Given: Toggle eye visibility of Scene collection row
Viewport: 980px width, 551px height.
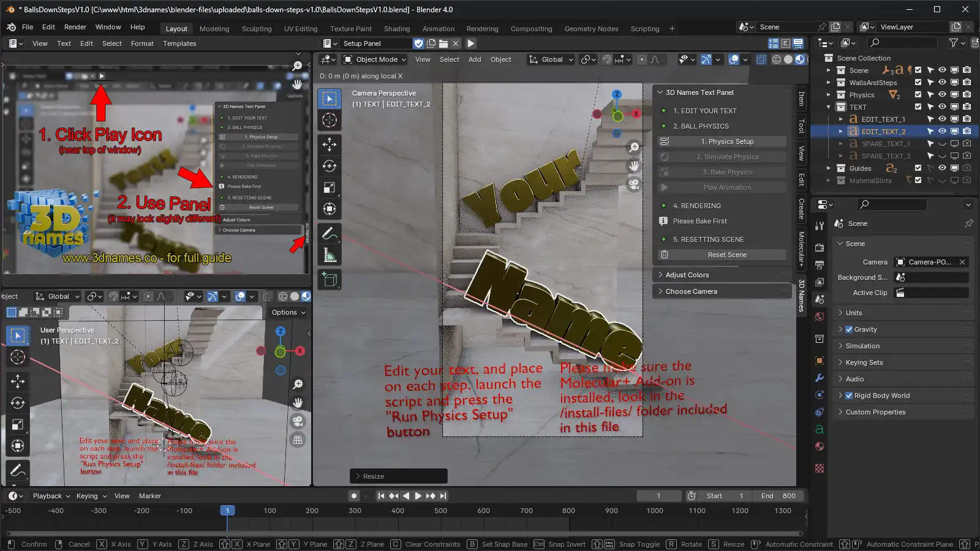Looking at the screenshot, I should [942, 70].
